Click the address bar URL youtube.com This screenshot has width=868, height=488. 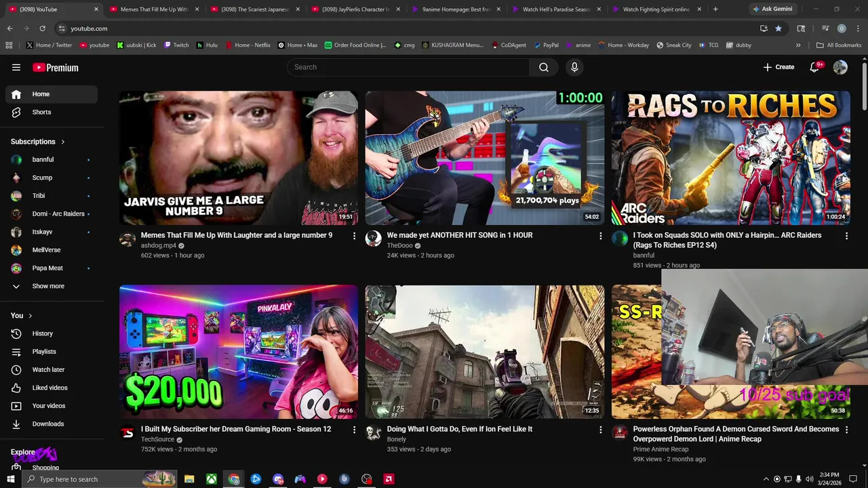pyautogui.click(x=89, y=28)
